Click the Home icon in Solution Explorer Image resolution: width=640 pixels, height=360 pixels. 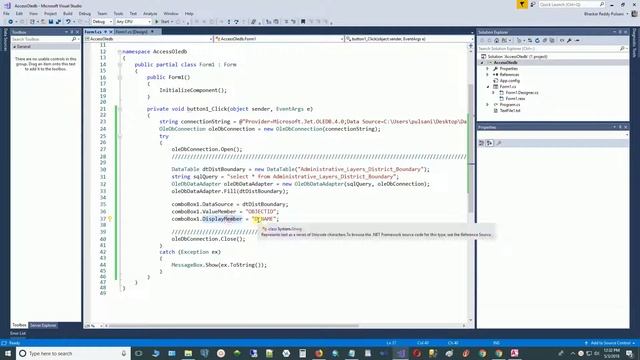click(496, 40)
